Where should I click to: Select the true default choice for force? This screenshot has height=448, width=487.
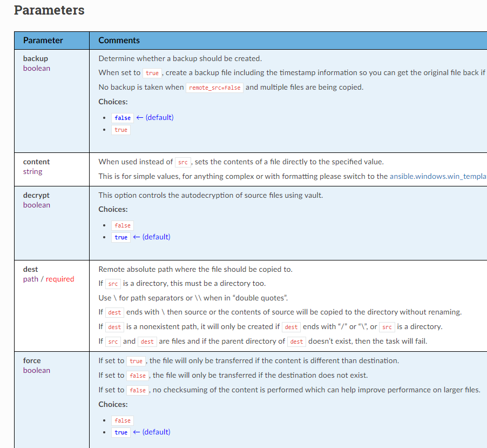point(121,432)
